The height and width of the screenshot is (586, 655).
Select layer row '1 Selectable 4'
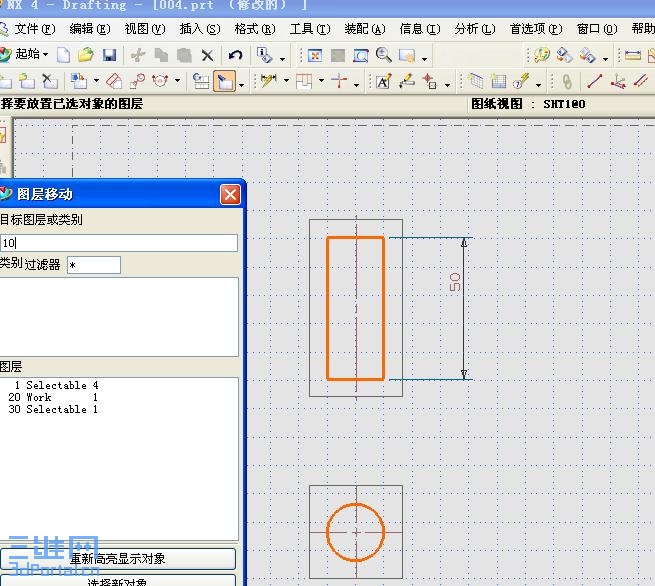click(x=56, y=385)
